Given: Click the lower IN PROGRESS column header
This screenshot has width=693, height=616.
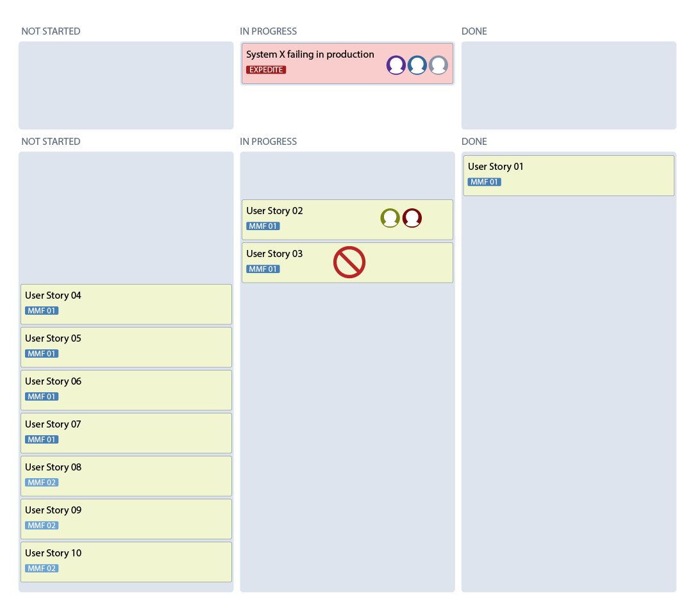Looking at the screenshot, I should click(x=268, y=142).
